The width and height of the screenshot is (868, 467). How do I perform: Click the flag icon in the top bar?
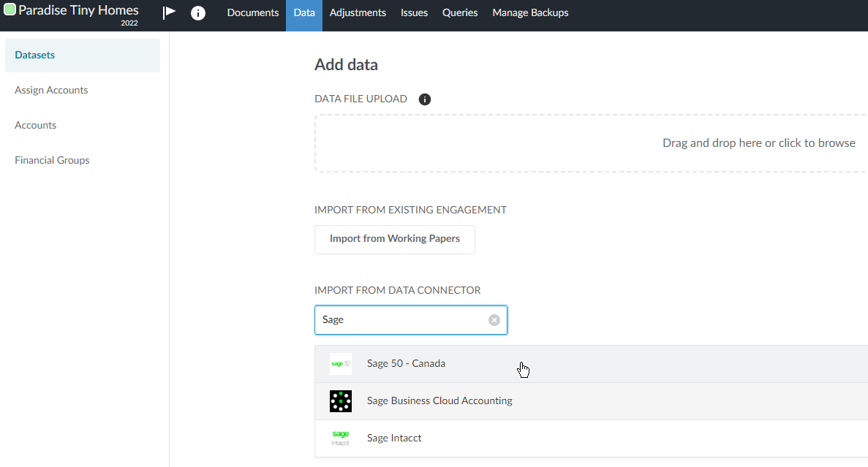(169, 12)
